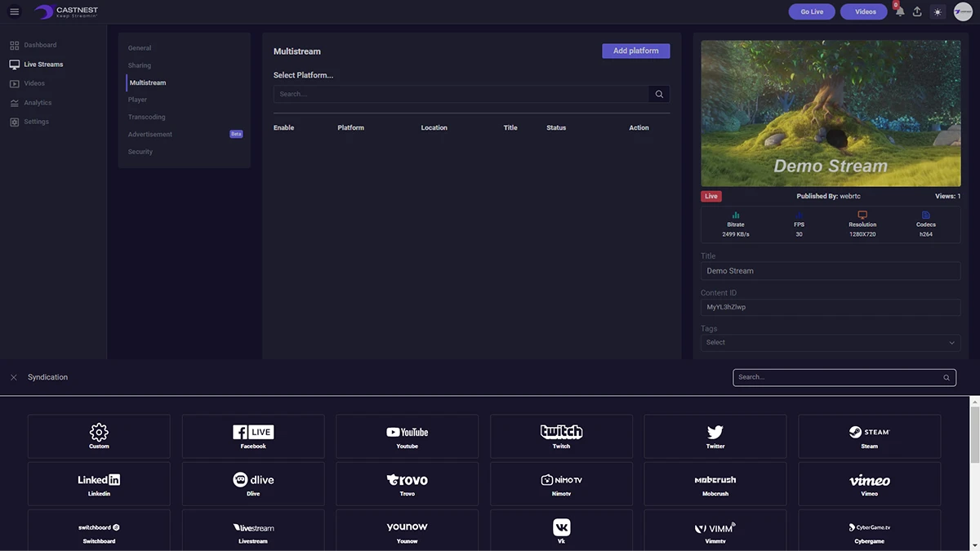
Task: Choose the Younow platform
Action: [x=408, y=531]
